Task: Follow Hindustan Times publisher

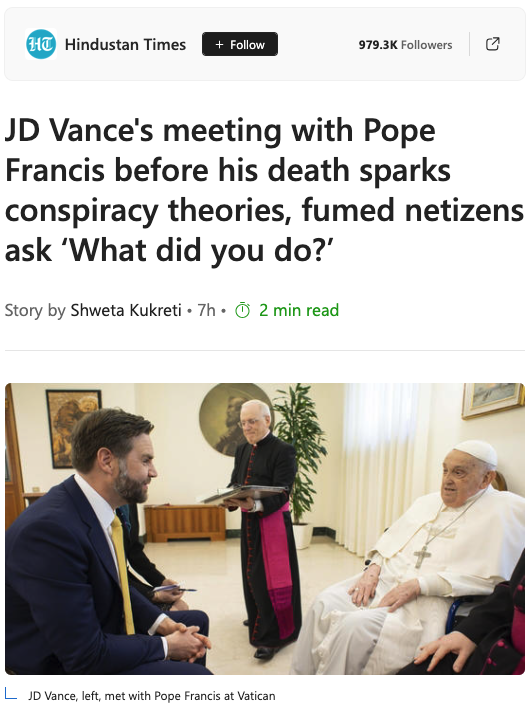Action: click(x=240, y=44)
